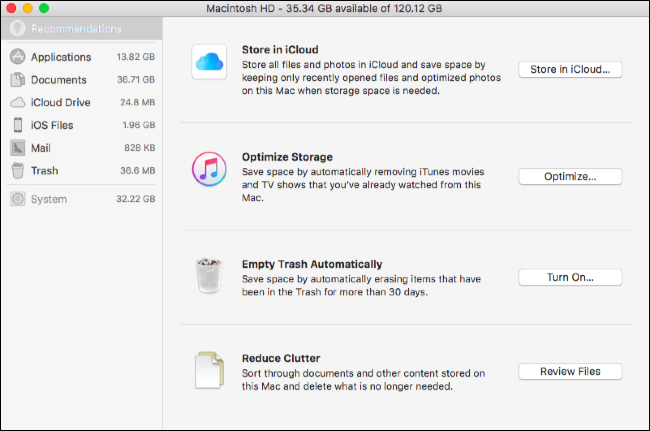This screenshot has height=431, width=650.
Task: Open the Store in iCloud… button
Action: (570, 69)
